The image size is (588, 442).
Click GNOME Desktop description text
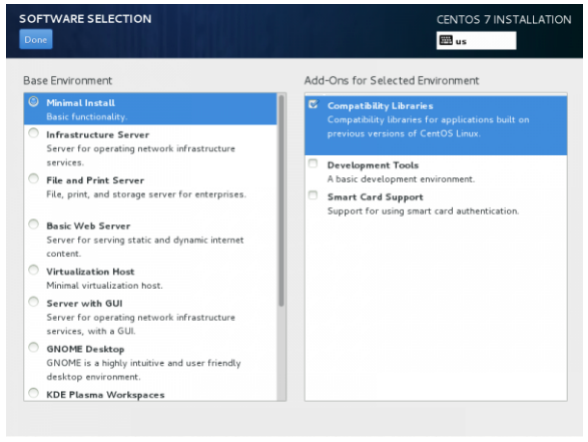tap(144, 370)
